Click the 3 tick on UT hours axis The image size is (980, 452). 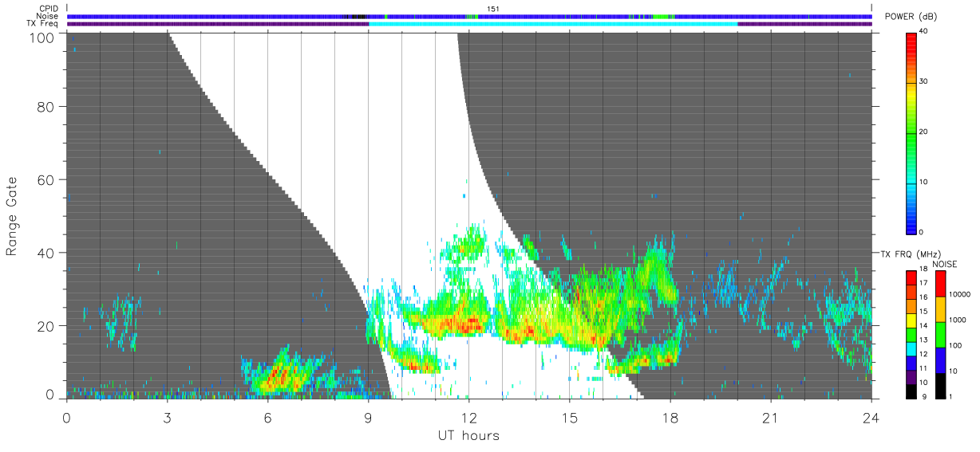pyautogui.click(x=167, y=418)
